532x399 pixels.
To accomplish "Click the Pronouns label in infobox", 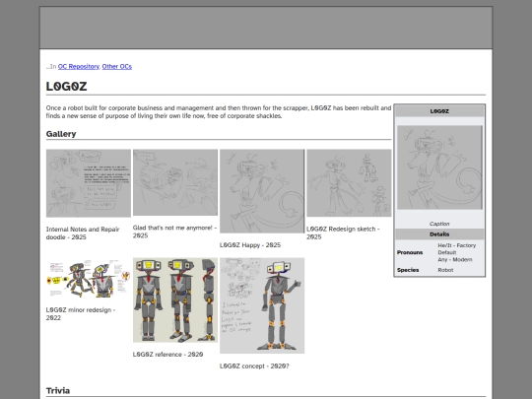I will click(x=410, y=252).
